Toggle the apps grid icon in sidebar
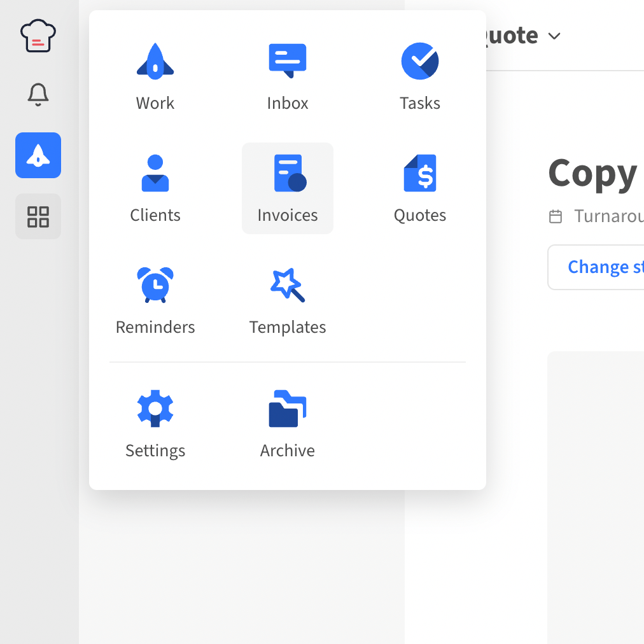This screenshot has height=644, width=644. click(x=38, y=216)
